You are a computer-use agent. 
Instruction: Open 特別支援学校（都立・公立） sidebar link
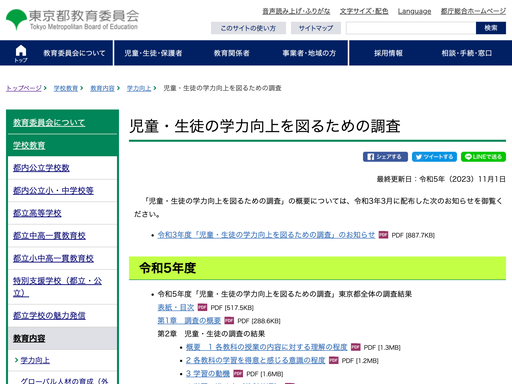57,287
